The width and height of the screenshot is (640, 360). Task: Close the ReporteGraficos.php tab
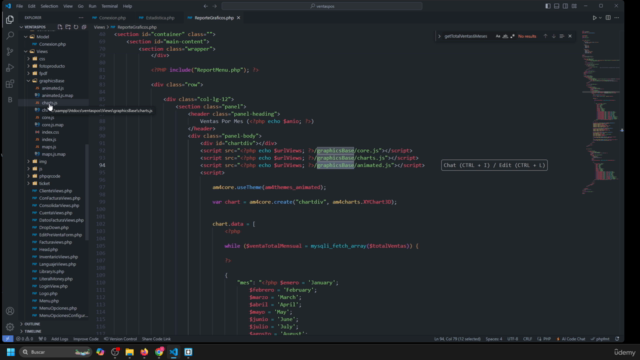click(x=238, y=18)
